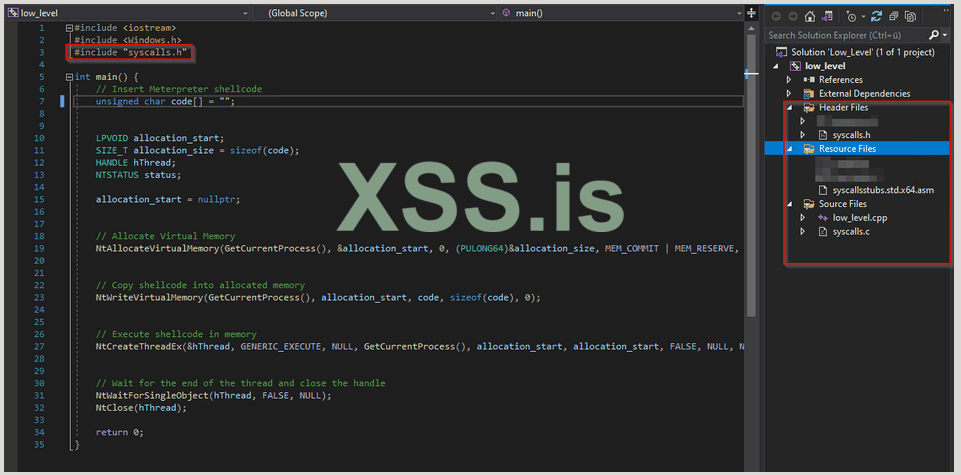Viewport: 961px width, 475px height.
Task: Go forward in Solution Explorer
Action: click(x=792, y=17)
